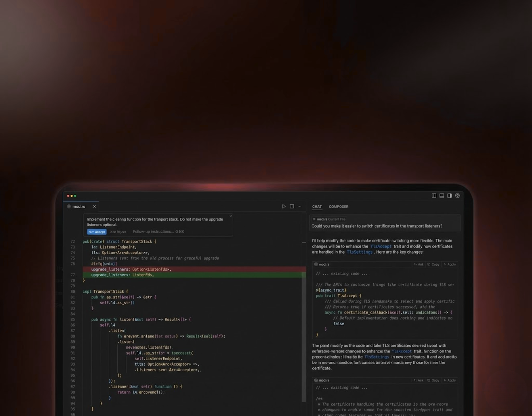
Task: Accept the suggested code change
Action: (x=97, y=232)
